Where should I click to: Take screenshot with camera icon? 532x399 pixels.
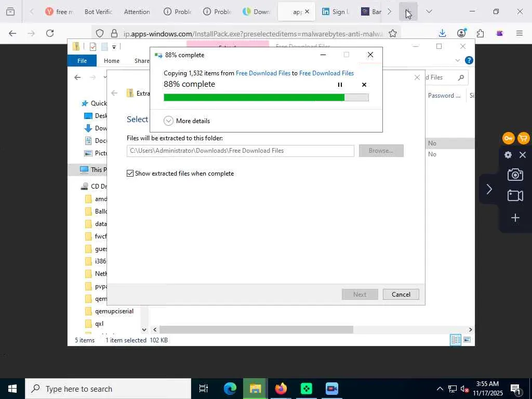(x=515, y=175)
